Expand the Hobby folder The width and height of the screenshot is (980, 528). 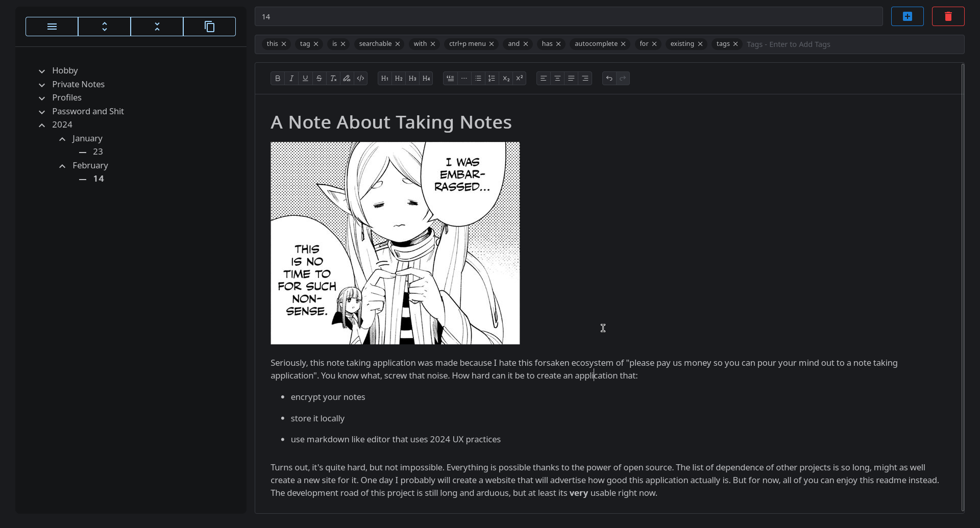42,71
